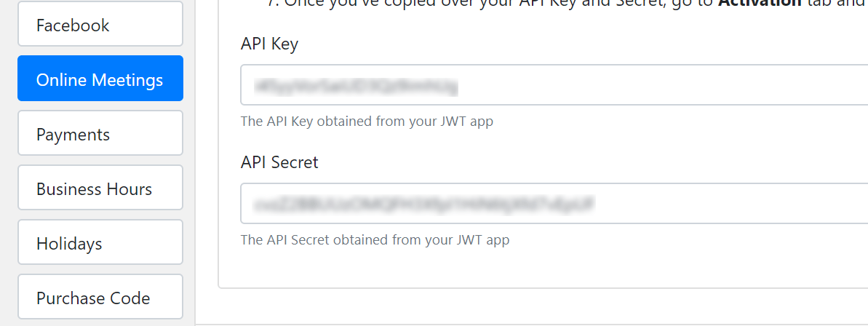Screen dimensions: 868x326
Task: Click the blurred API Secret value
Action: pos(420,204)
